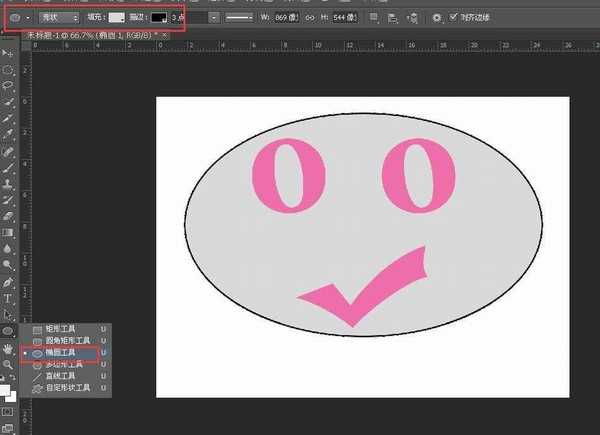Open the stroke width dropdown arrow
This screenshot has width=600, height=435.
click(214, 18)
